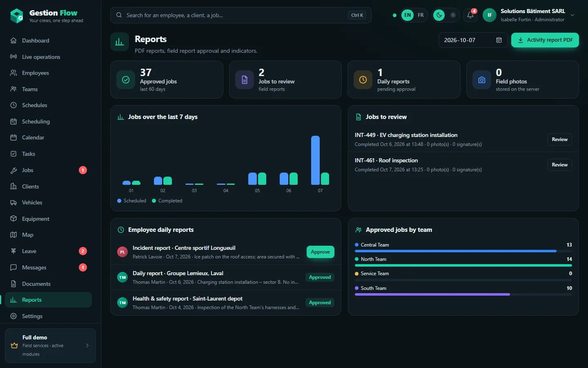Click the Reports header chart icon
Image resolution: width=588 pixels, height=368 pixels.
click(x=120, y=42)
